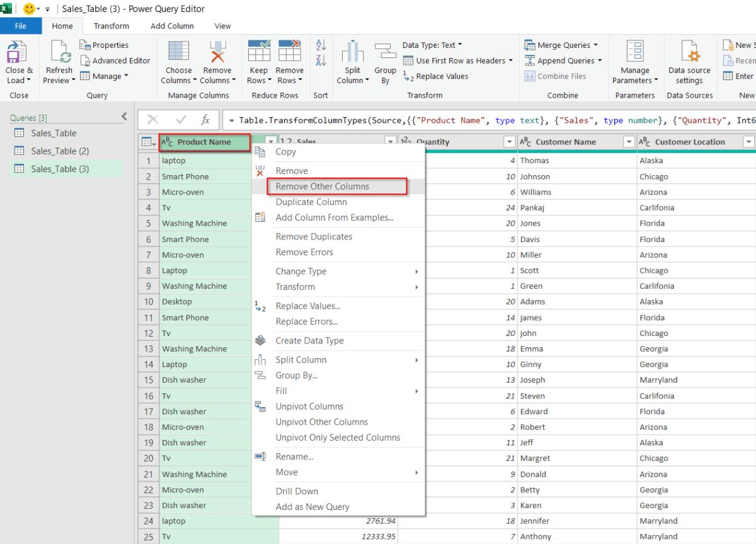This screenshot has height=544, width=756.
Task: Open Data source settings
Action: tap(689, 61)
